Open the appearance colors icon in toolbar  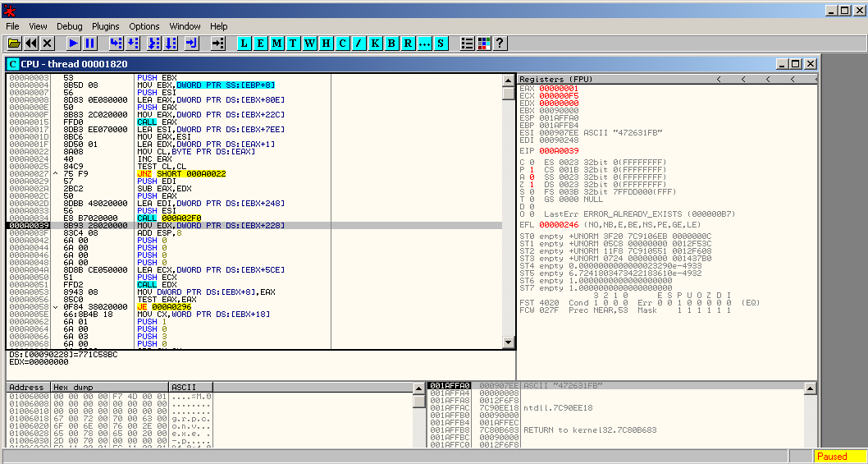point(483,44)
